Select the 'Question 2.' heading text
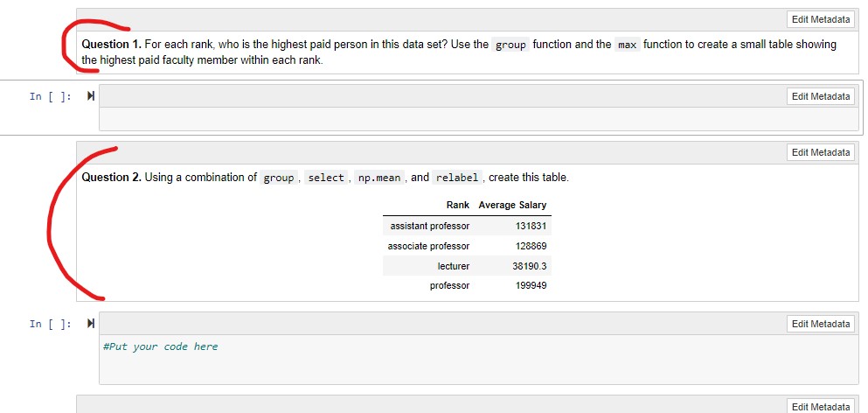The width and height of the screenshot is (868, 413). (112, 178)
